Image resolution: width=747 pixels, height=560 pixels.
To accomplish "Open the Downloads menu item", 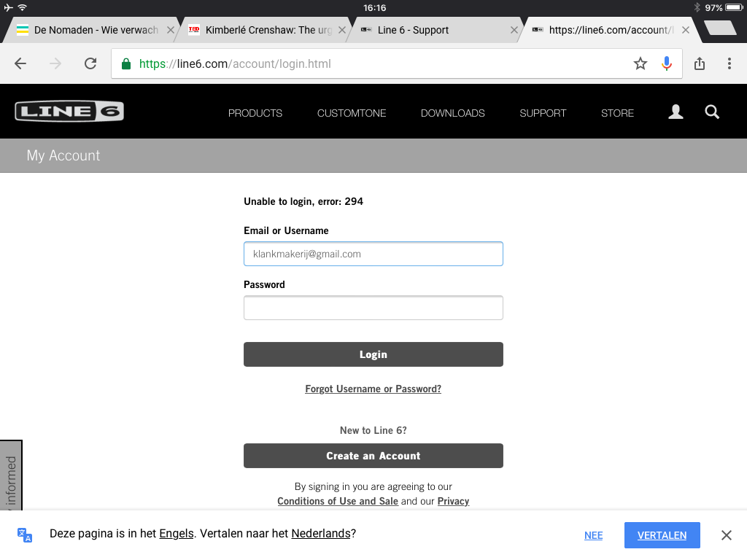I will click(x=452, y=113).
